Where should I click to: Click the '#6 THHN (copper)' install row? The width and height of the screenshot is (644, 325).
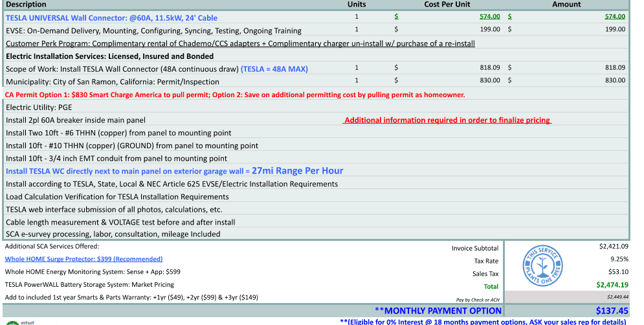click(x=118, y=133)
